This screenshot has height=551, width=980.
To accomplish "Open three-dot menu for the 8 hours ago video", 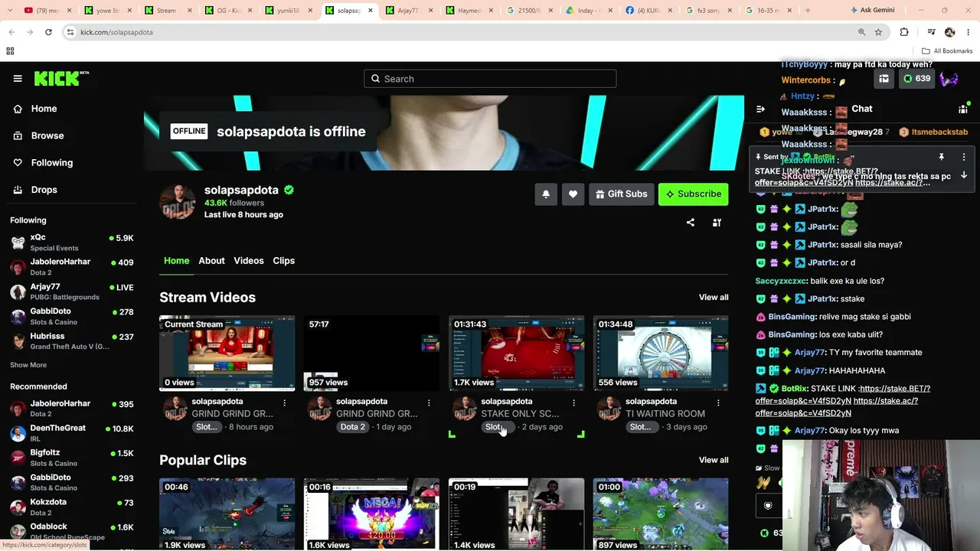I will point(284,403).
